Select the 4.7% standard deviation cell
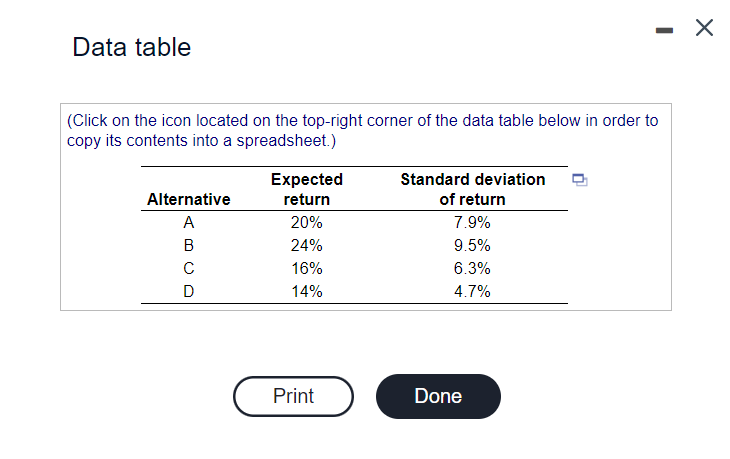730x459 pixels. click(472, 291)
